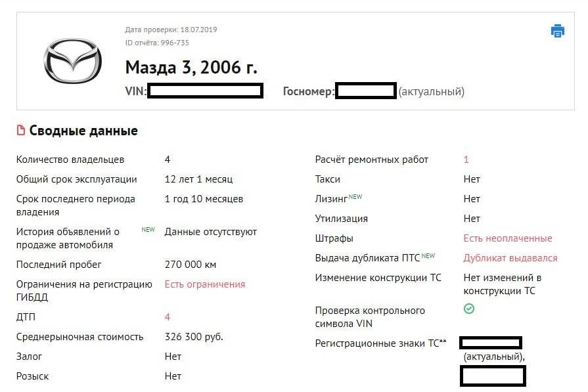Click the blue print report icon
This screenshot has width=588, height=392.
[557, 31]
